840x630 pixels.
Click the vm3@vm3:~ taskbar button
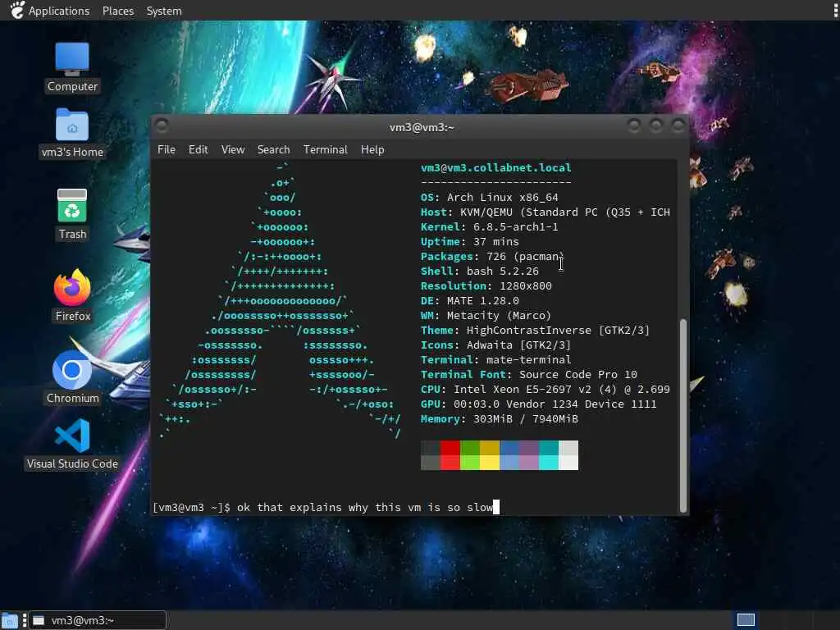point(98,620)
